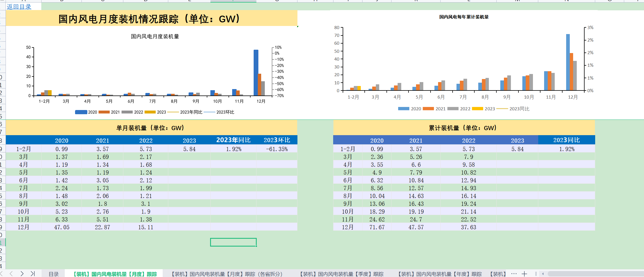Click the horizontal scrollbar thumb
Image resolution: width=644 pixels, height=277 pixels.
tap(596, 274)
